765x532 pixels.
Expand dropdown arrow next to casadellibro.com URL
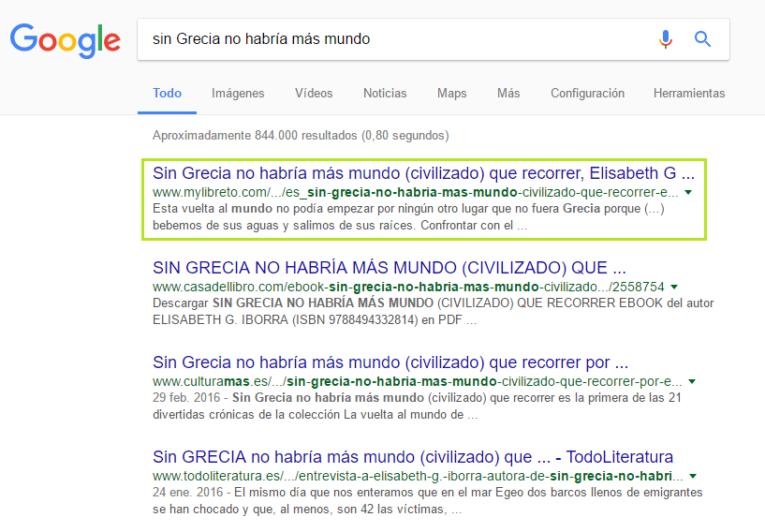coord(674,287)
